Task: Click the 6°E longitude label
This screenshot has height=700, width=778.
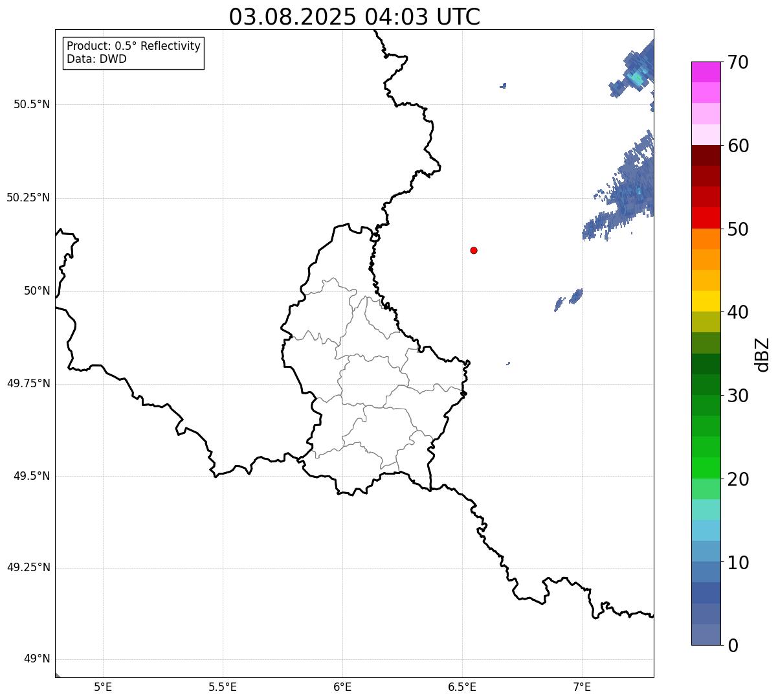Action: 342,687
